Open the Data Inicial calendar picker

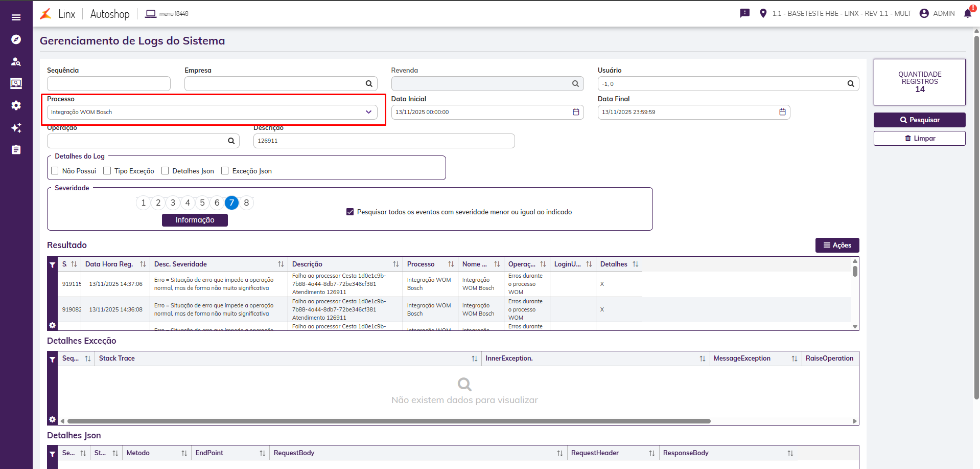pos(576,112)
